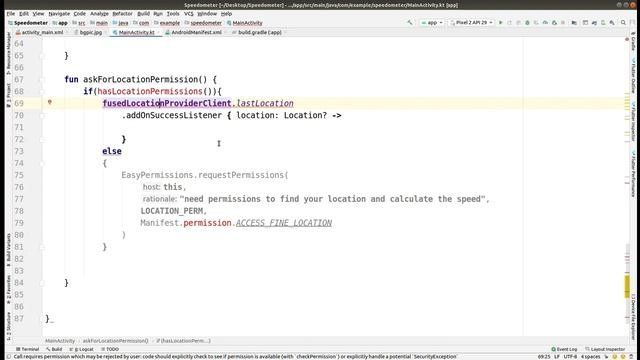Collapse the askForLocationPermission function at line 67
Image resolution: width=640 pixels, height=360 pixels.
pyautogui.click(x=42, y=79)
